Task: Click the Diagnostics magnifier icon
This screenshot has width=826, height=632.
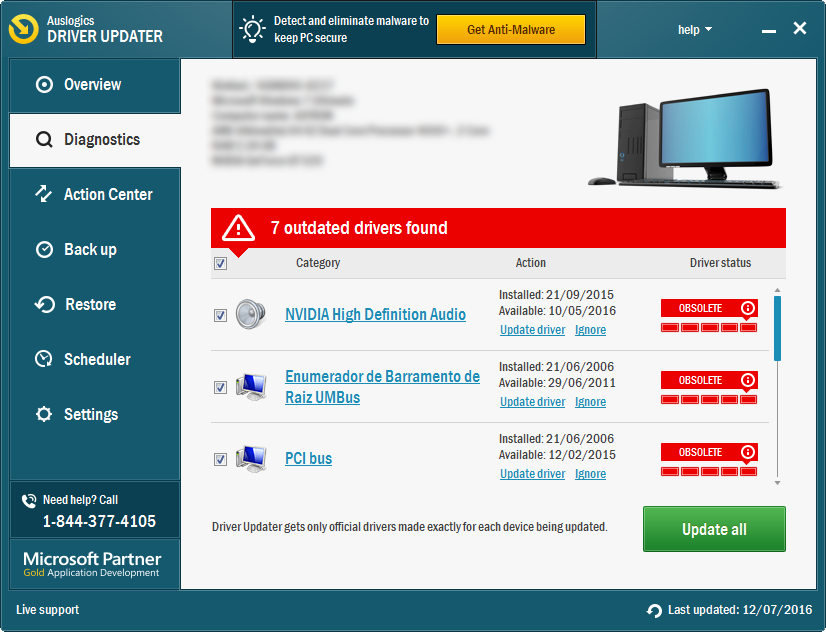Action: pyautogui.click(x=44, y=140)
